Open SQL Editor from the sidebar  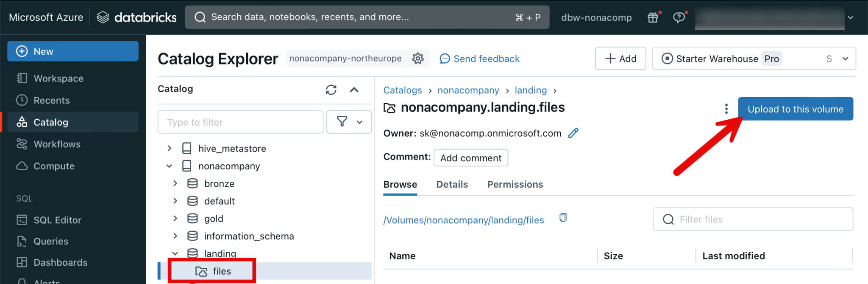pyautogui.click(x=57, y=220)
